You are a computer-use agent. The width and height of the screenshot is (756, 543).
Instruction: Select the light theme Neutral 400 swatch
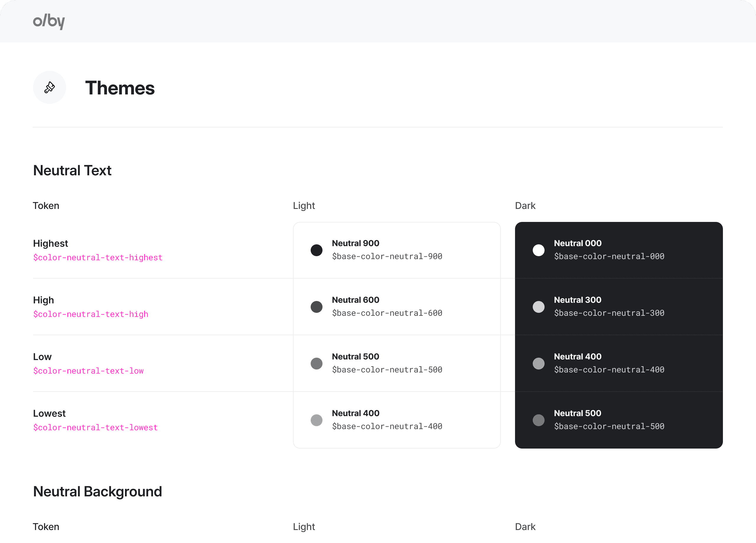pos(316,420)
